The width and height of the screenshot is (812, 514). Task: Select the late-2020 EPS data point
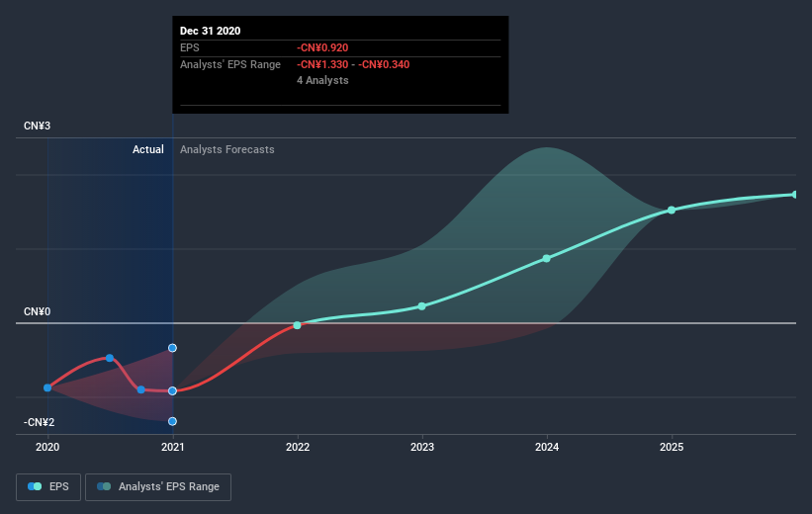coord(140,389)
